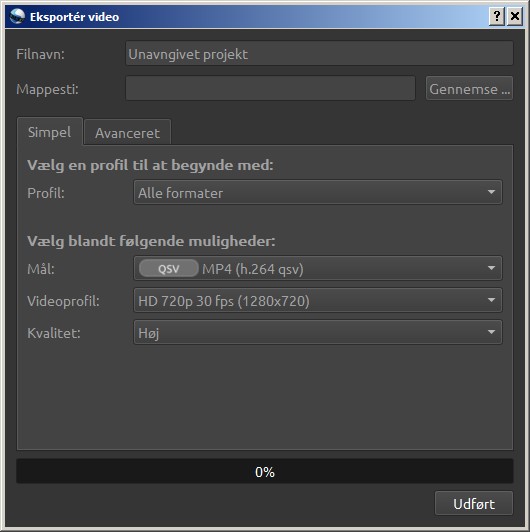The height and width of the screenshot is (532, 530).
Task: Switch to the Simpel tab
Action: [50, 132]
